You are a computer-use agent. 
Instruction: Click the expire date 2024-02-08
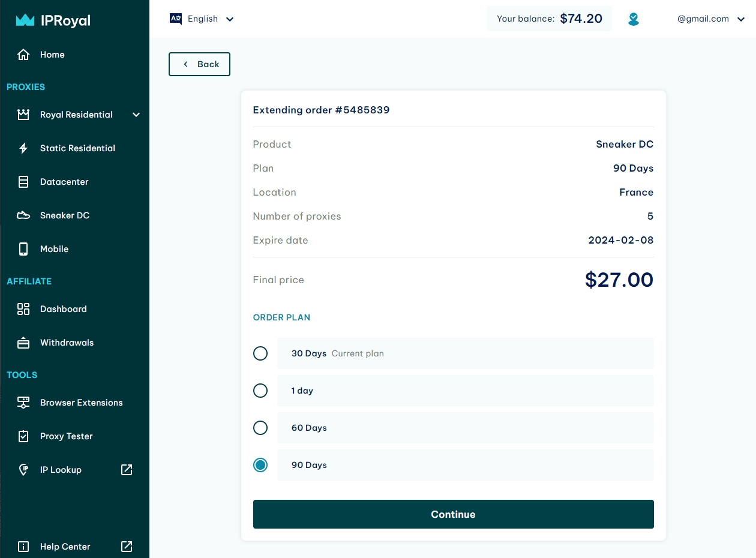coord(621,240)
